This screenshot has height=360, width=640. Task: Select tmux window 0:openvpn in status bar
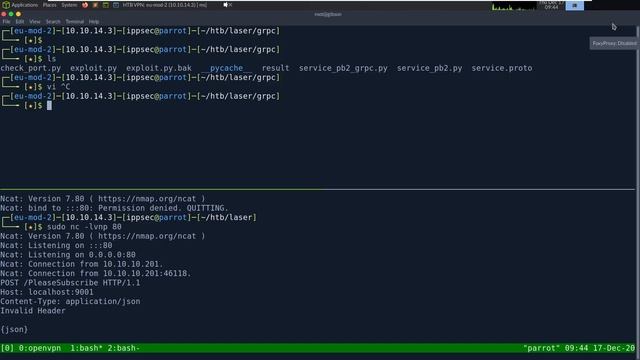40,348
